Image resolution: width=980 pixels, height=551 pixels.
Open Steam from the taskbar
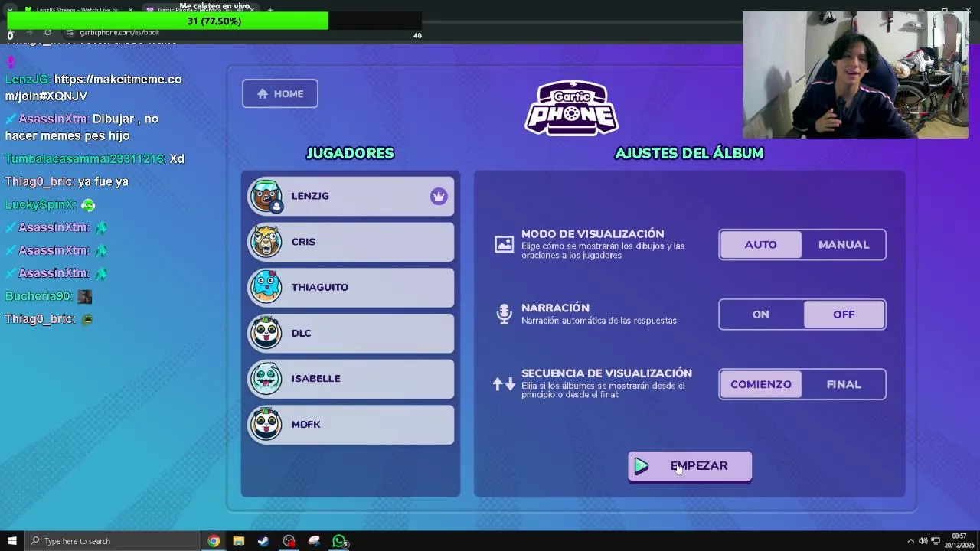(263, 541)
